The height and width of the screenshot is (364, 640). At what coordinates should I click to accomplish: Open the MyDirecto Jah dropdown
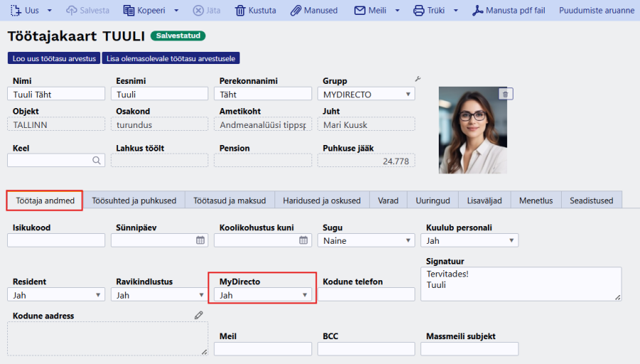(x=264, y=295)
